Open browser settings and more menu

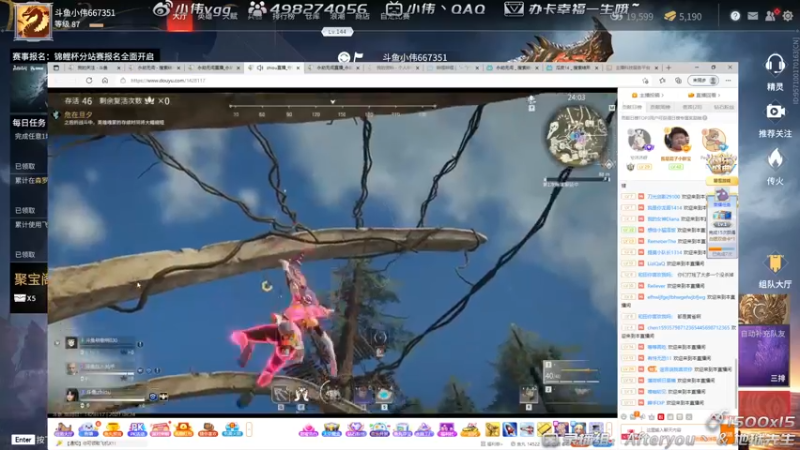coord(729,81)
